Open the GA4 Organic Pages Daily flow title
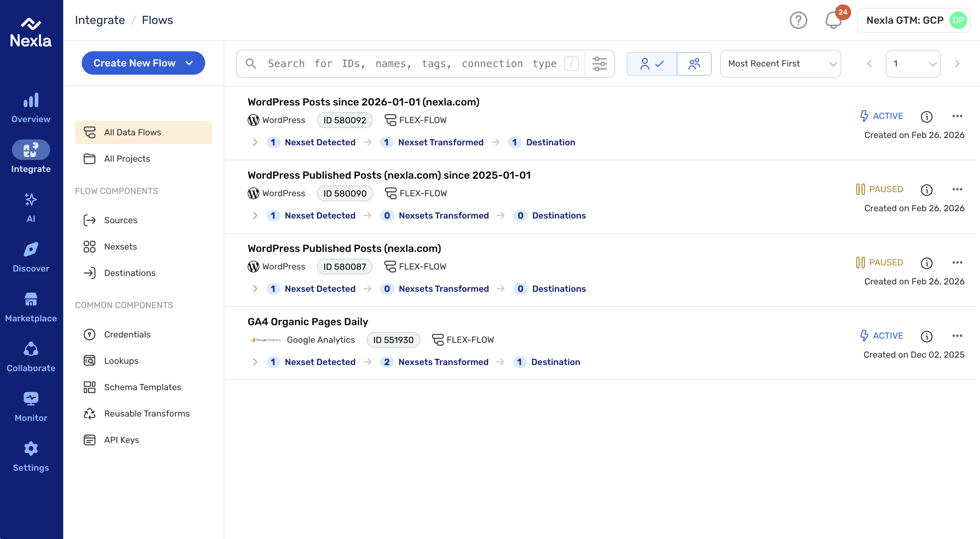Viewport: 980px width, 539px height. tap(308, 322)
